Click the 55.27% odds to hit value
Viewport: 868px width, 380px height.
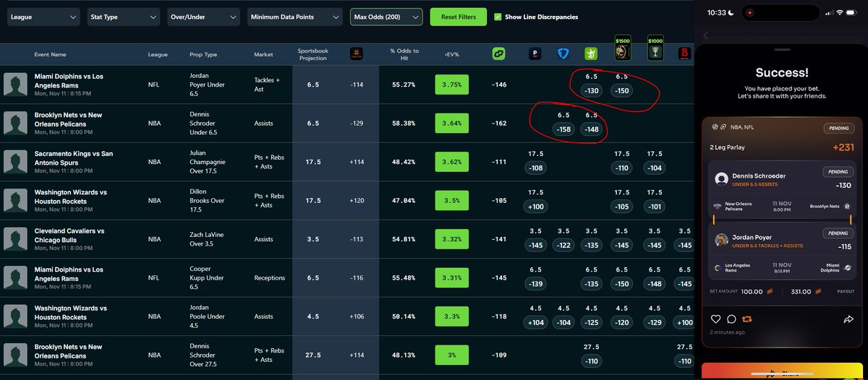404,85
